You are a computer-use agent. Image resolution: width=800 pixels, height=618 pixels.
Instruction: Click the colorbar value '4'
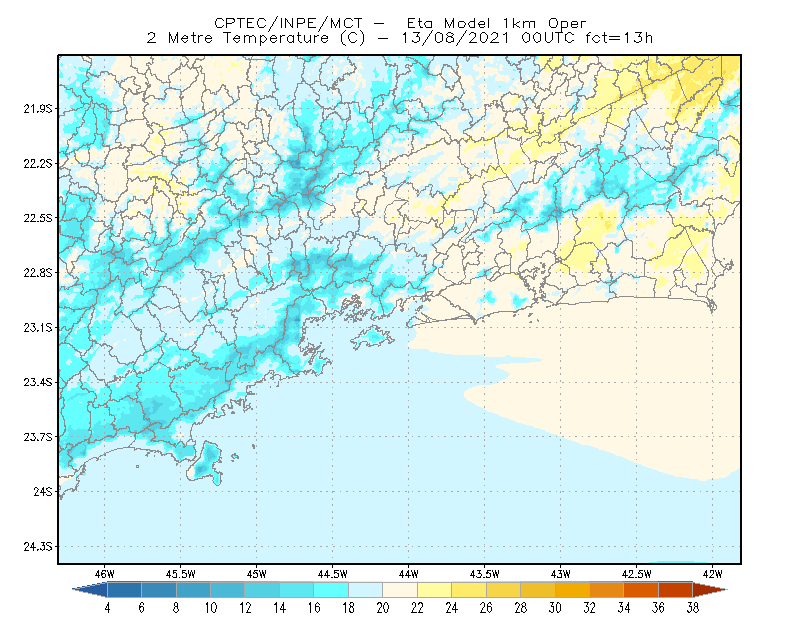click(x=107, y=608)
